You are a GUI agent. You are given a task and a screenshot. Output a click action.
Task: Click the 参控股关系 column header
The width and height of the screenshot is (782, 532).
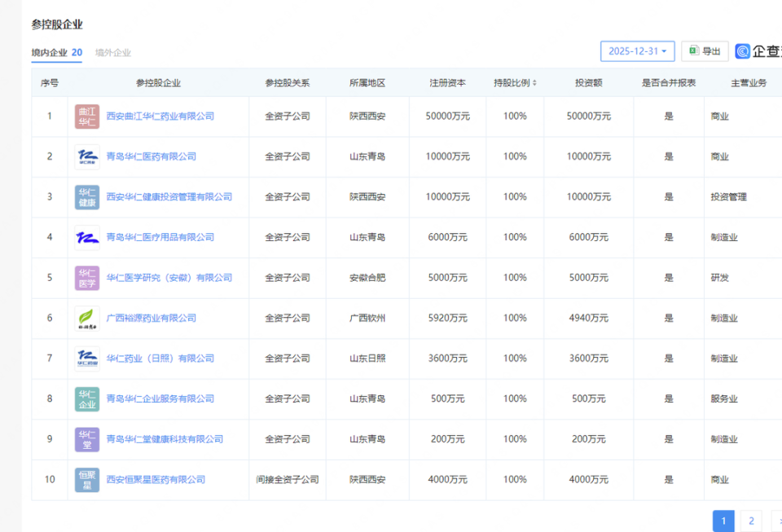coord(288,83)
